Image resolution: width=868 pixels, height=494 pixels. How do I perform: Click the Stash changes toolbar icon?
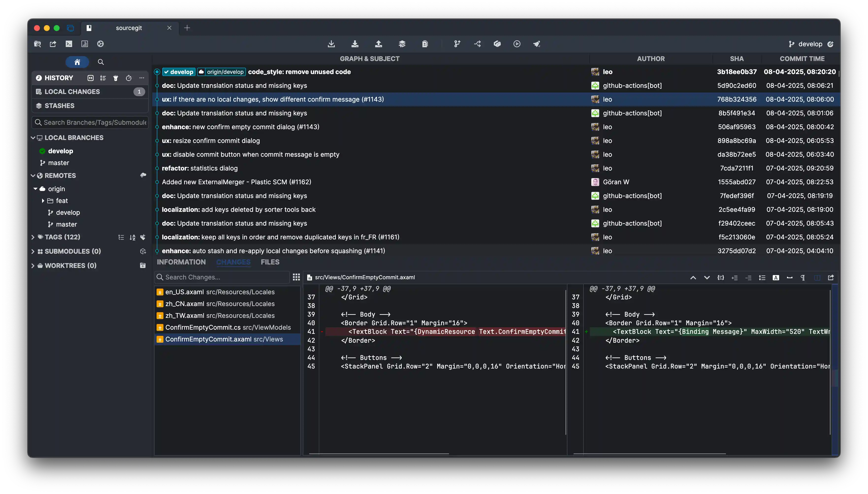coord(402,44)
